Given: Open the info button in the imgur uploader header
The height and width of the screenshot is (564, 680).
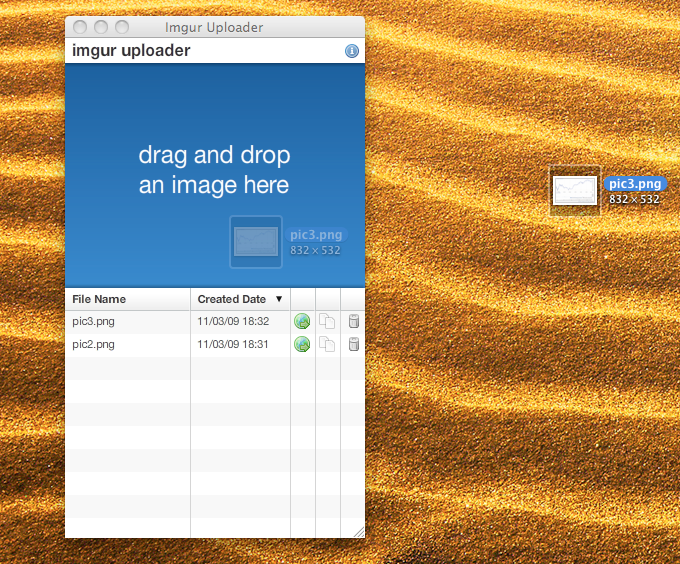Looking at the screenshot, I should click(x=352, y=51).
